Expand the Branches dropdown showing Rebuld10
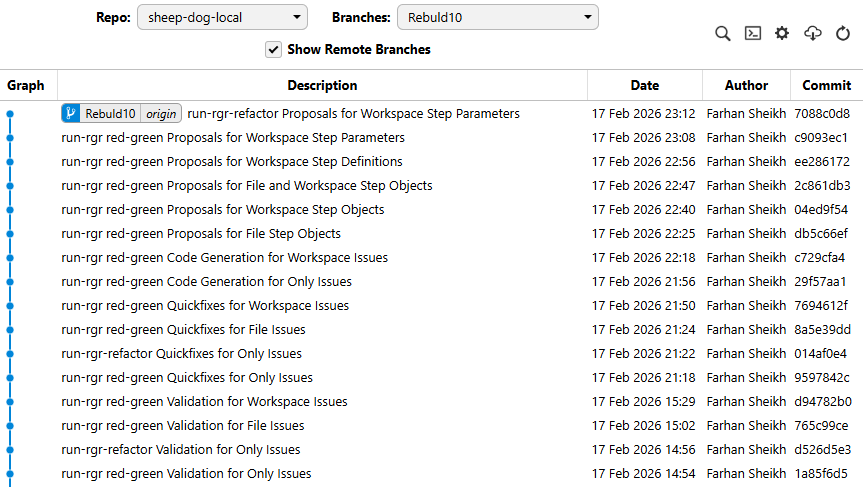 click(x=497, y=17)
